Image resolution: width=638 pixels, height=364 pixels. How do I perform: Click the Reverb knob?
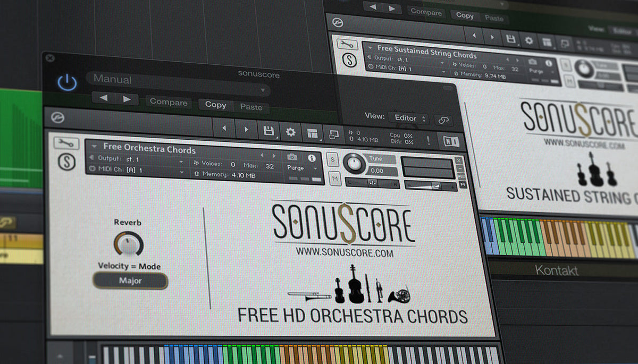(x=129, y=243)
